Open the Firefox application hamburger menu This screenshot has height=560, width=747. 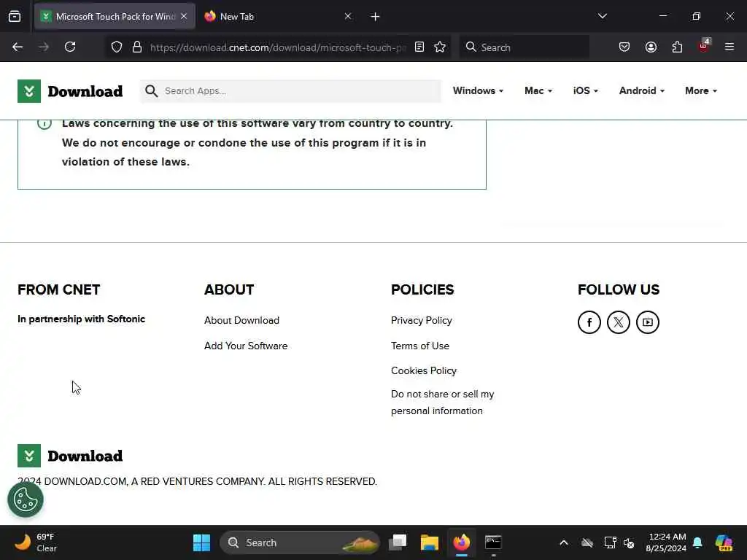coord(729,47)
